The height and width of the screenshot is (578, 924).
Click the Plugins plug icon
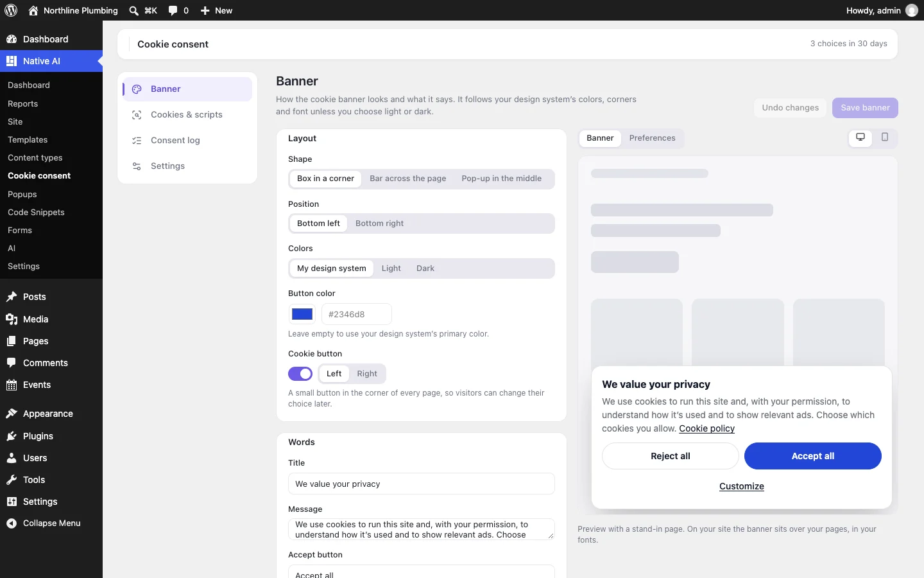coord(12,436)
